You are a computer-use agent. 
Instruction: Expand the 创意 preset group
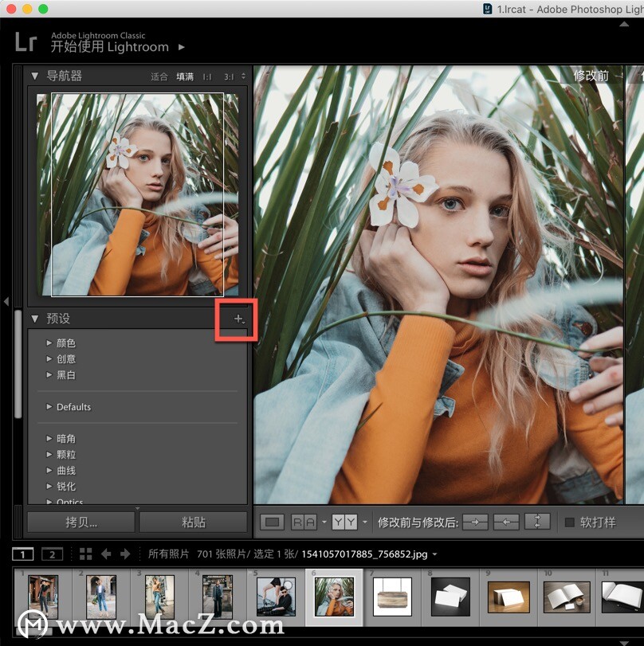[49, 358]
